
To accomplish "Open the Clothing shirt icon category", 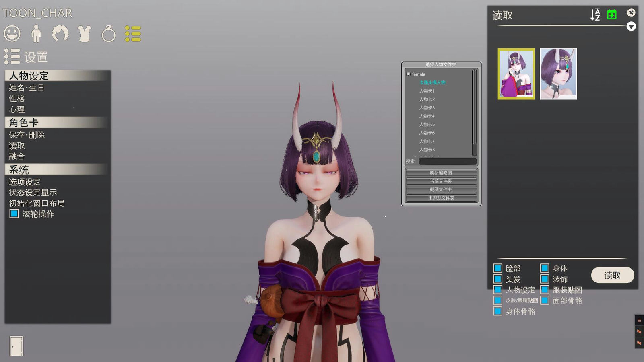I will pyautogui.click(x=85, y=34).
